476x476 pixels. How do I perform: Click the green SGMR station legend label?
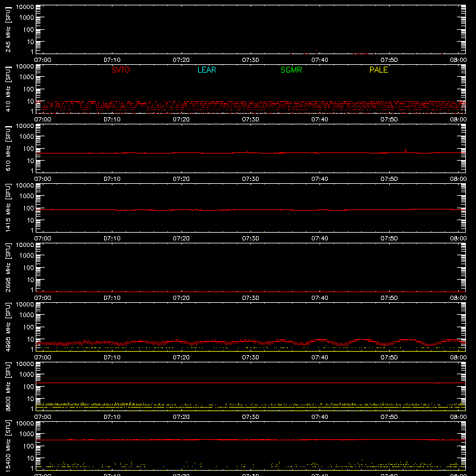click(x=291, y=70)
